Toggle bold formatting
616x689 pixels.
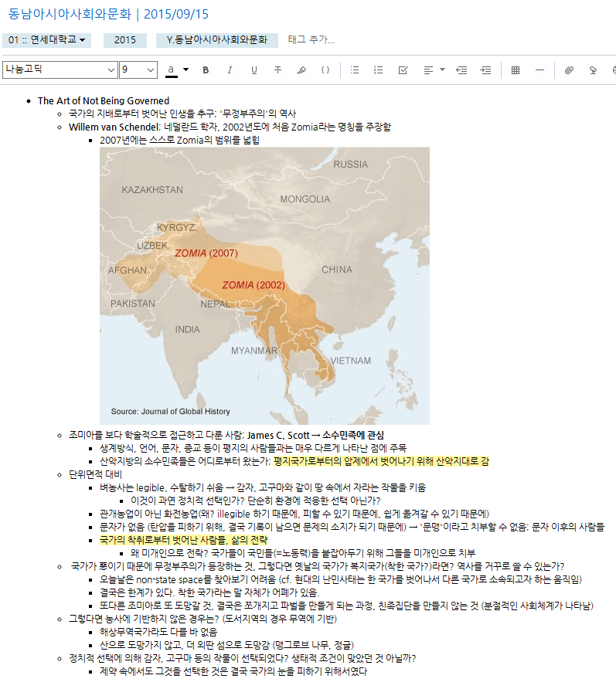pos(206,70)
